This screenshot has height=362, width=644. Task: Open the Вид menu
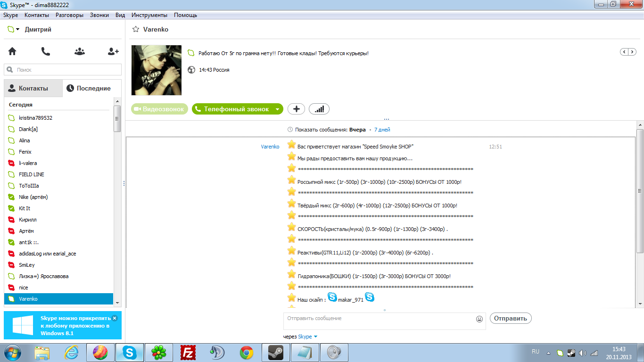(120, 15)
